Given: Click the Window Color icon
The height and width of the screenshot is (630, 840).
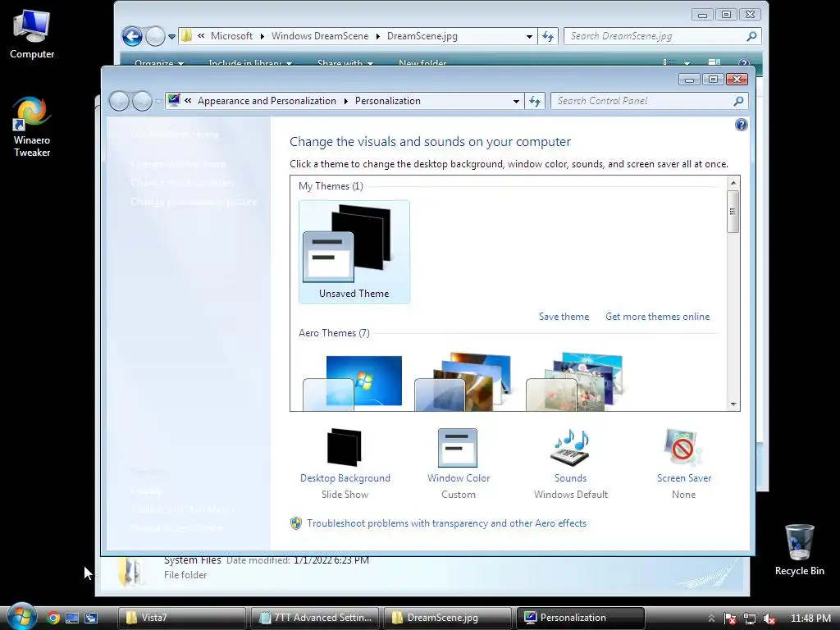Looking at the screenshot, I should coord(458,447).
